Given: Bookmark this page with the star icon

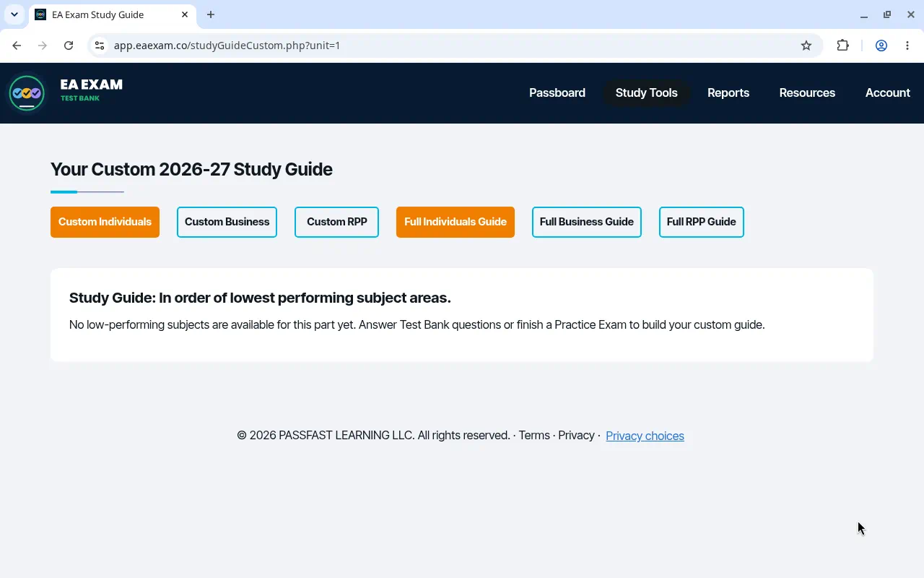Looking at the screenshot, I should [806, 46].
